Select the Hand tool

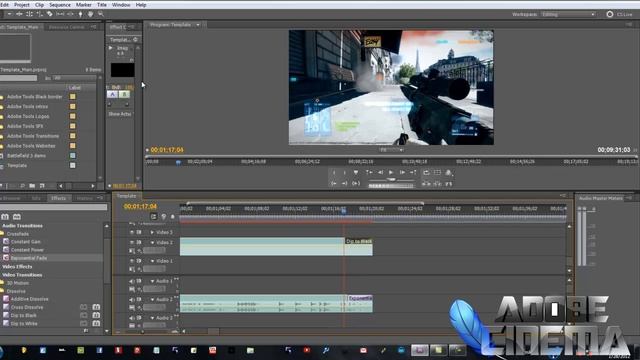click(91, 14)
